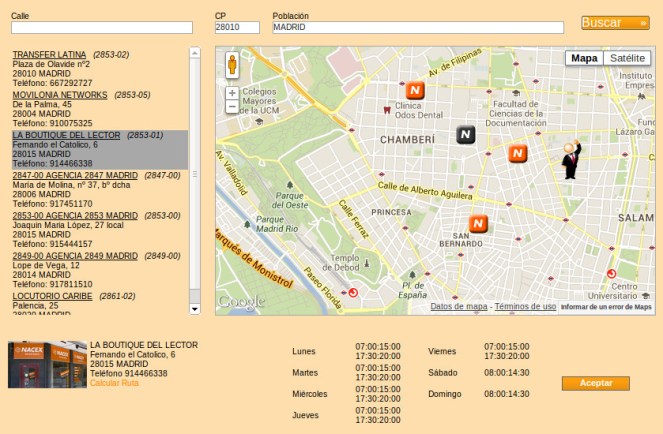Screen dimensions: 663x434
Task: Click the Aceptar button
Action: point(596,383)
